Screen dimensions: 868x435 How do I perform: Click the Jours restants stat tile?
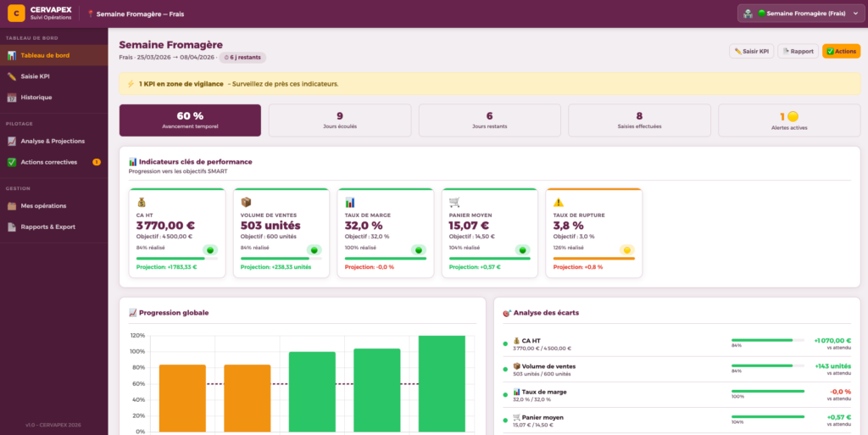[489, 120]
